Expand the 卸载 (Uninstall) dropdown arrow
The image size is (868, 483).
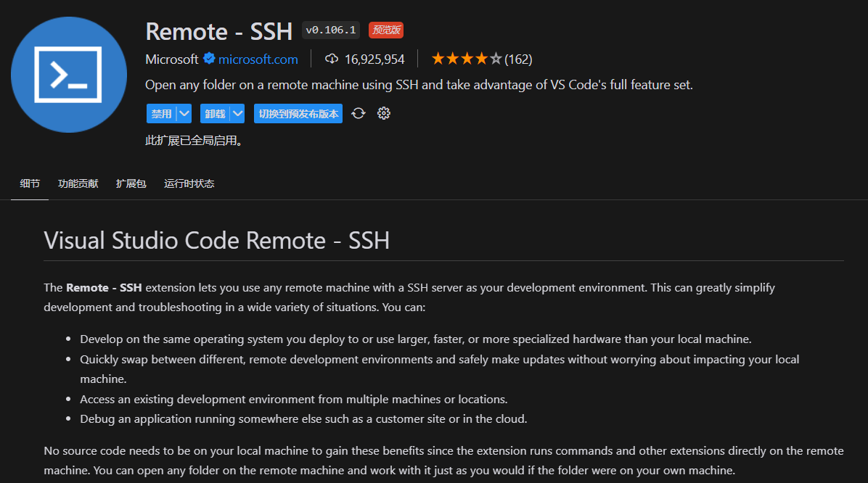(237, 113)
